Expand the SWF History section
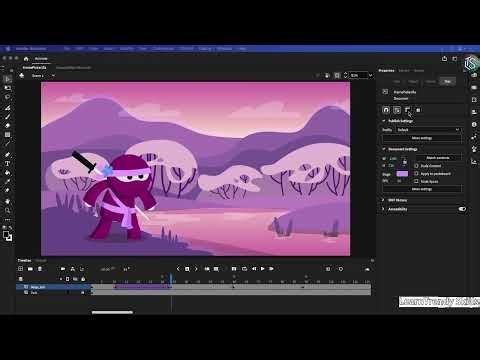The width and height of the screenshot is (480, 360). 383,200
